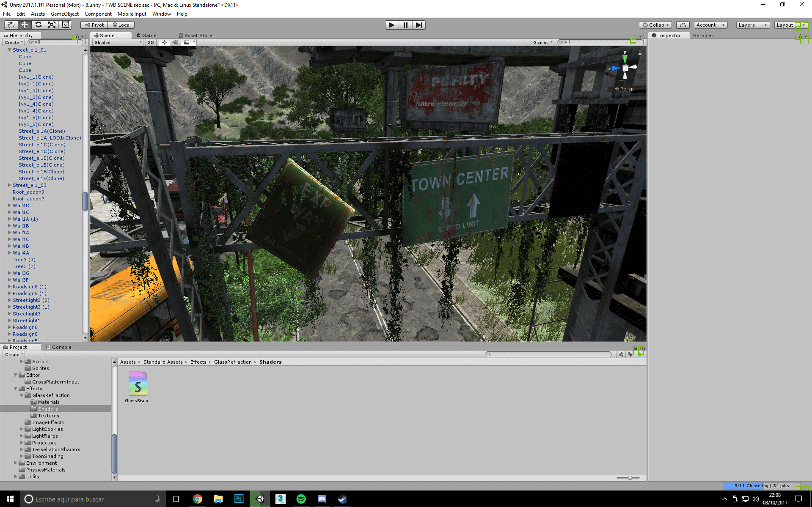Click search by label icon in Project

pyautogui.click(x=630, y=354)
